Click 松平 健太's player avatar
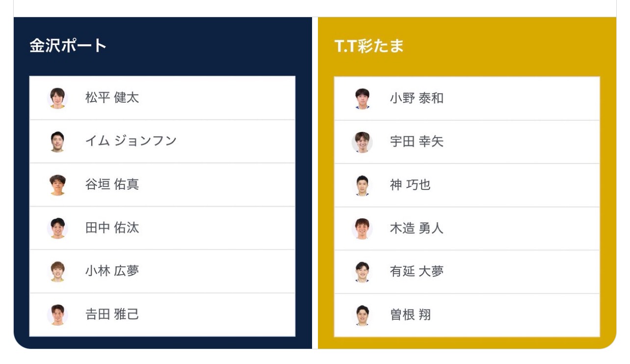This screenshot has height=364, width=630. pos(57,98)
